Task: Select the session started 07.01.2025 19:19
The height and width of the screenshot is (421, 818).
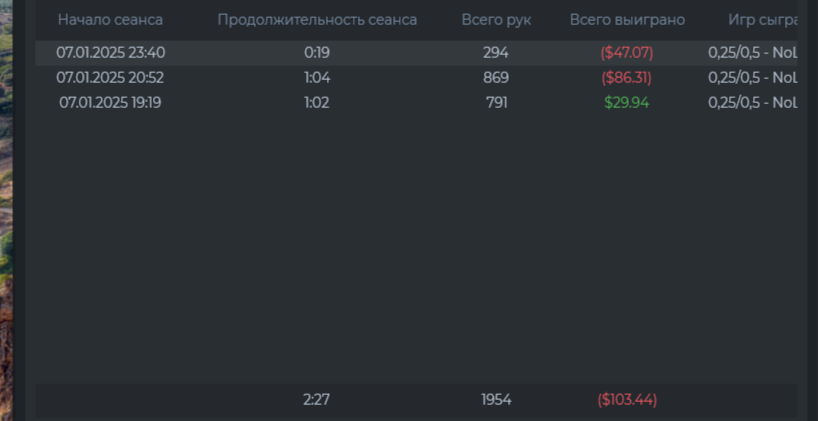Action: tap(416, 102)
